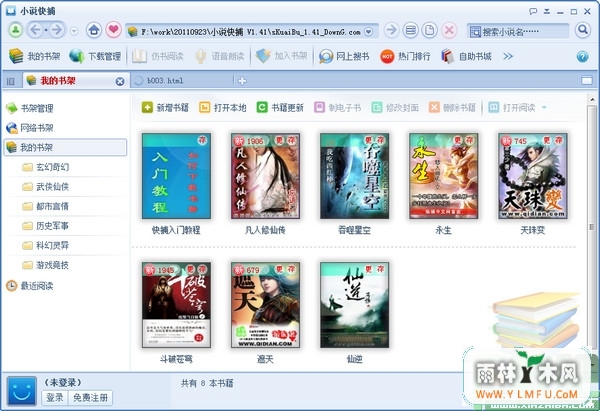Expand the address bar dropdown
600x411 pixels.
tap(368, 32)
